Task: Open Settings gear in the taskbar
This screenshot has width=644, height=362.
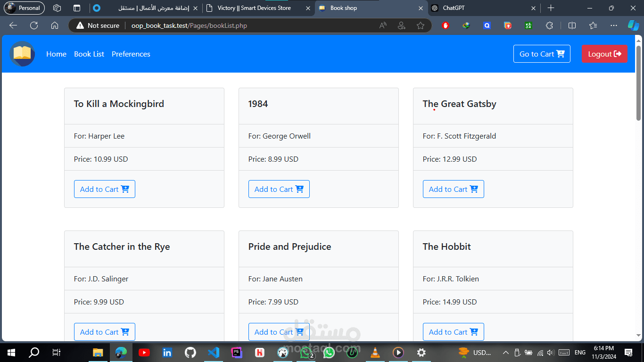Action: coord(421,352)
